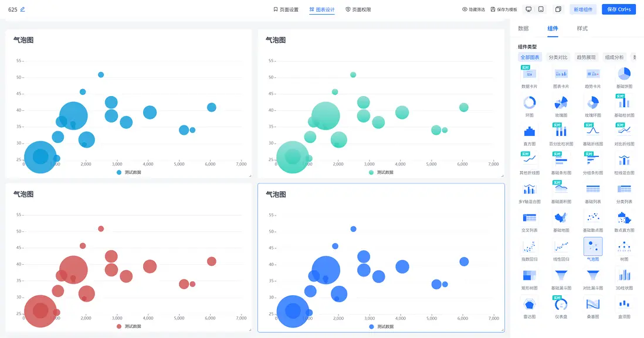Click the topmost bubble in the green chart
The width and height of the screenshot is (644, 338).
pyautogui.click(x=353, y=74)
